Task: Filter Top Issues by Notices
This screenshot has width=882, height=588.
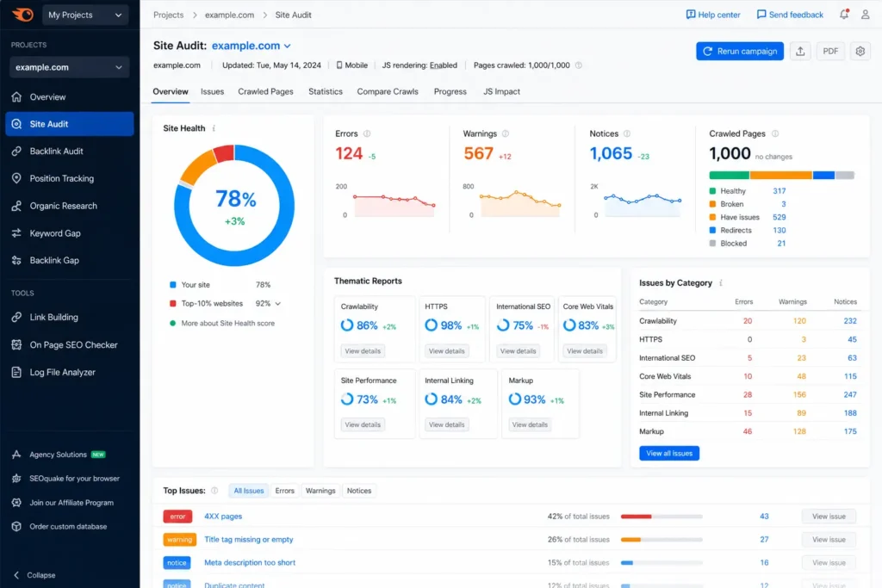Action: pyautogui.click(x=359, y=491)
